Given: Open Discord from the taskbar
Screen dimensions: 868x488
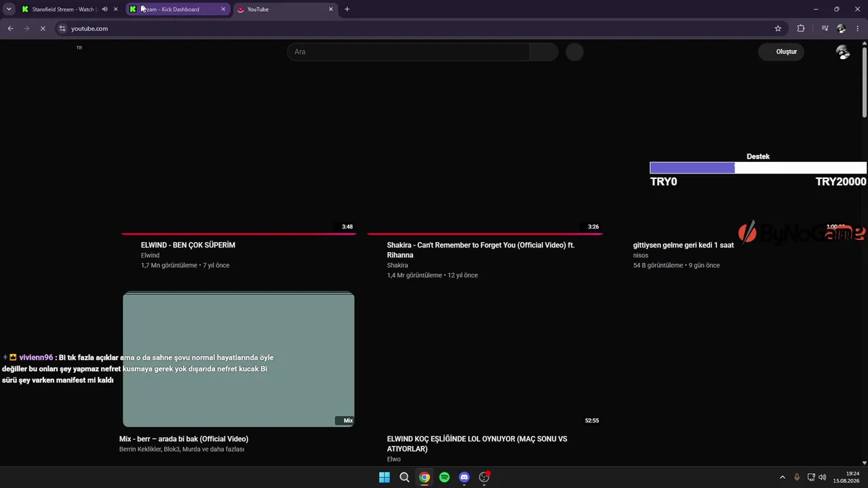Looking at the screenshot, I should [x=464, y=477].
